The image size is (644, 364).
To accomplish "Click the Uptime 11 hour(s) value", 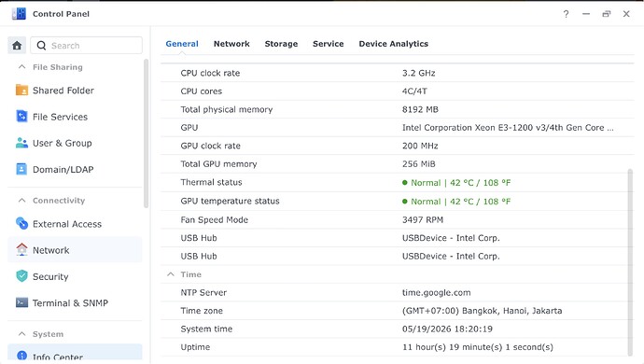I will [x=478, y=347].
